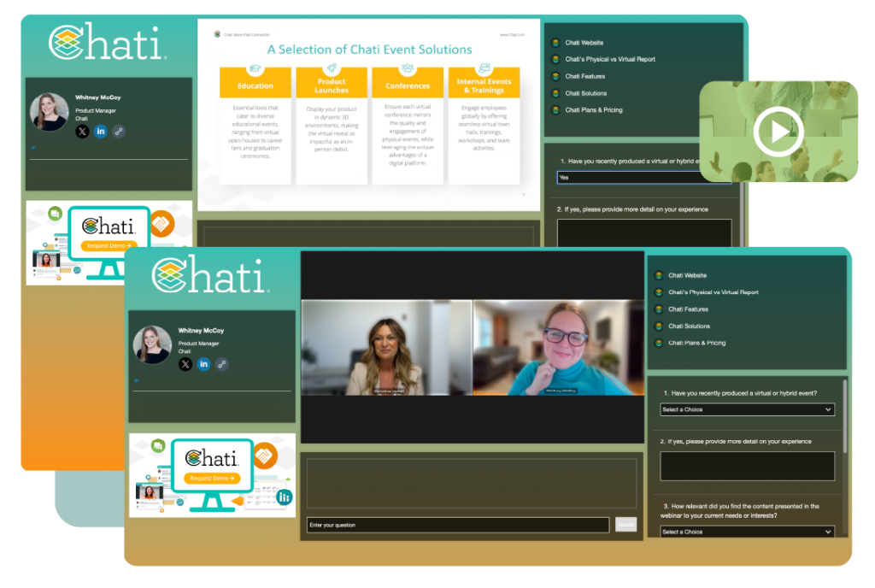Click survey panel scrollbar in front window
Viewport: 875px width, 588px height.
click(845, 417)
